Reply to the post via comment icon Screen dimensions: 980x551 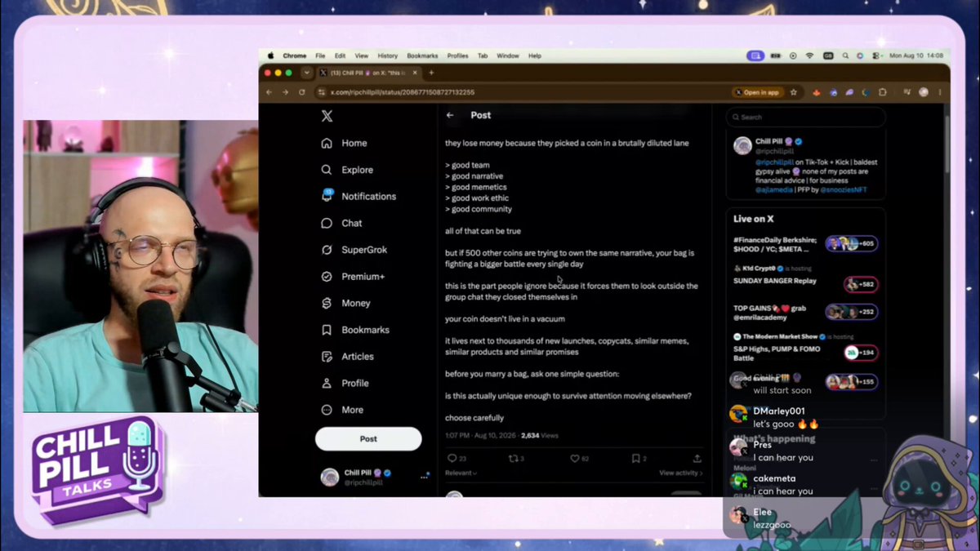point(452,459)
